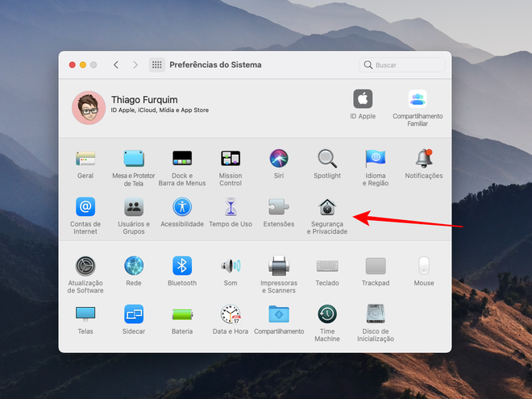Image resolution: width=532 pixels, height=399 pixels.
Task: Open Sidecar preferences
Action: tap(134, 314)
